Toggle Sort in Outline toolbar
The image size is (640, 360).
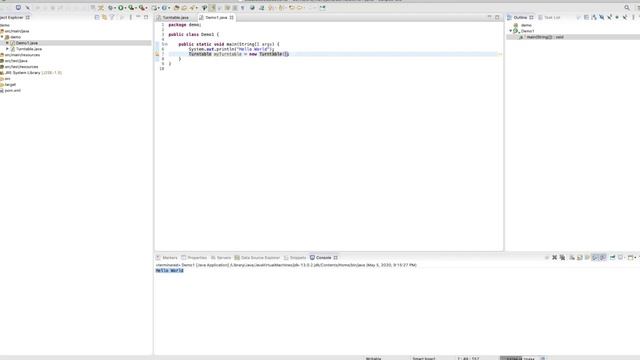point(594,18)
